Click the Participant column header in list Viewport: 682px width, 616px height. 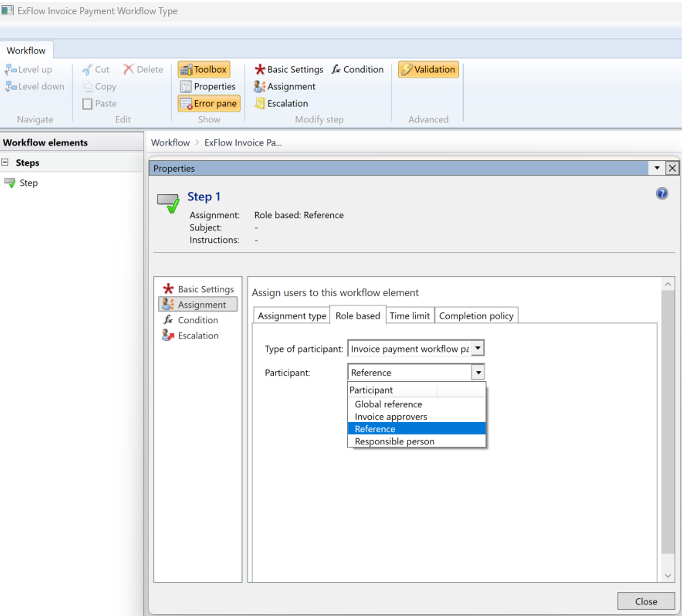(x=392, y=390)
